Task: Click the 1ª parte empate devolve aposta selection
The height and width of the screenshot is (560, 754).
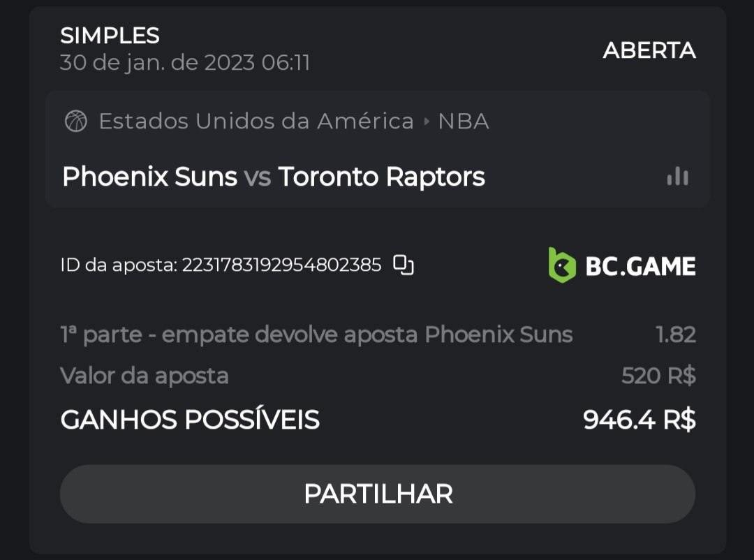Action: [316, 334]
